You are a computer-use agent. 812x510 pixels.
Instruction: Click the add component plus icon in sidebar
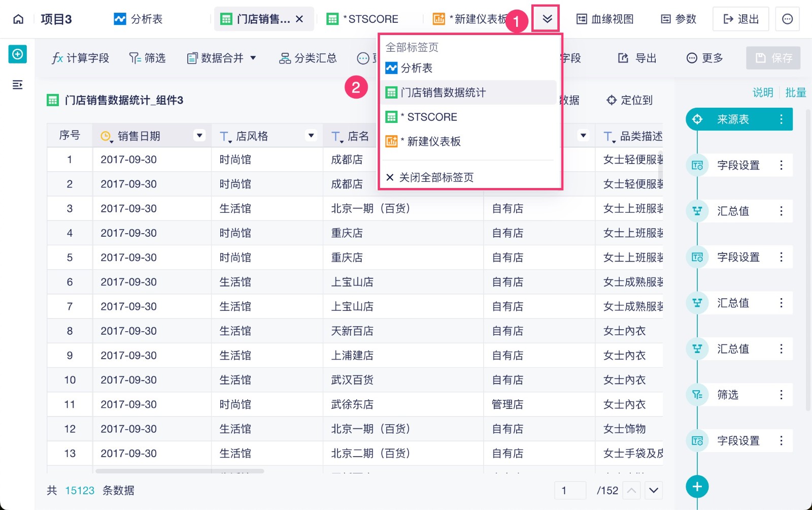(18, 54)
